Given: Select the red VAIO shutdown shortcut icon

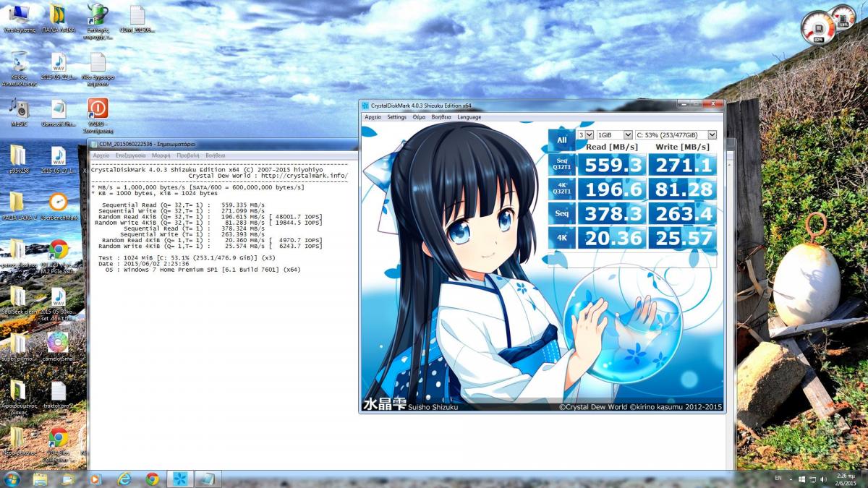Looking at the screenshot, I should click(98, 116).
